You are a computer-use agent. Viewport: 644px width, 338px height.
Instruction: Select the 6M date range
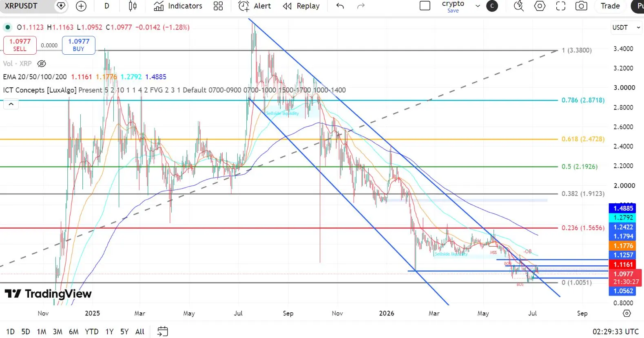point(73,331)
